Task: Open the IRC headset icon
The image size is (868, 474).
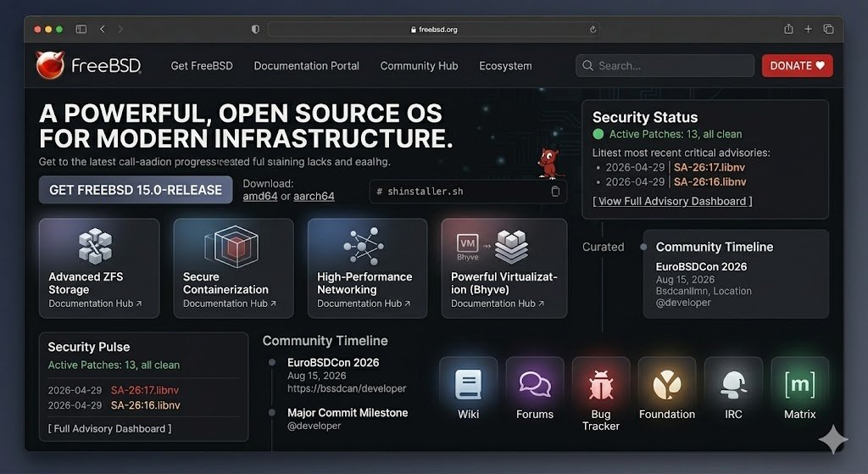Action: coord(733,384)
